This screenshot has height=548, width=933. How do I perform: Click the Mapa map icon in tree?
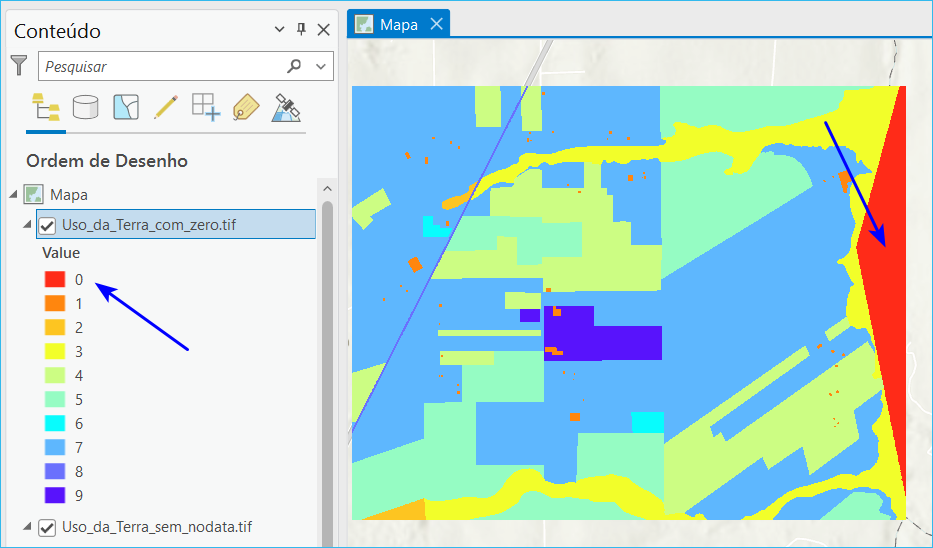(33, 195)
